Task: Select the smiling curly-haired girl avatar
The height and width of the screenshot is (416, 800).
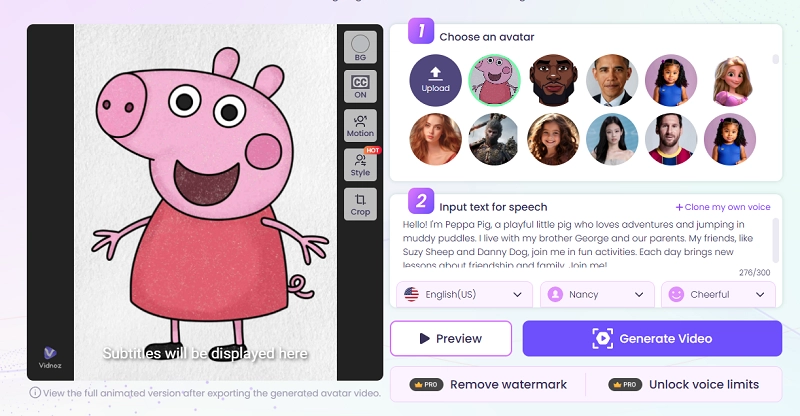Action: pyautogui.click(x=553, y=139)
